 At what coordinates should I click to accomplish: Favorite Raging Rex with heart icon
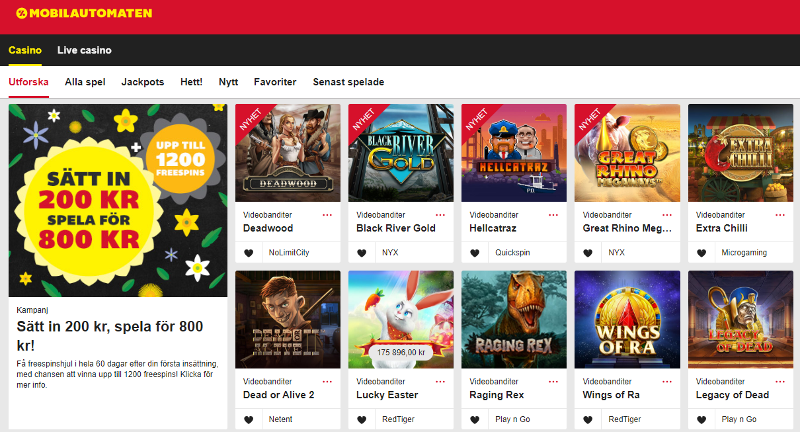pos(475,419)
